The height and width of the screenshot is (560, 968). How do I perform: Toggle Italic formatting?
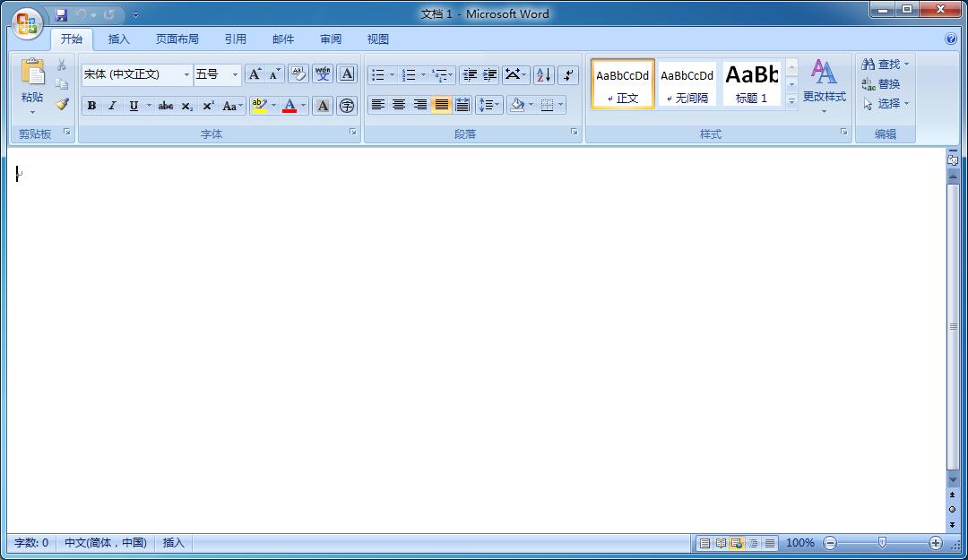point(112,106)
